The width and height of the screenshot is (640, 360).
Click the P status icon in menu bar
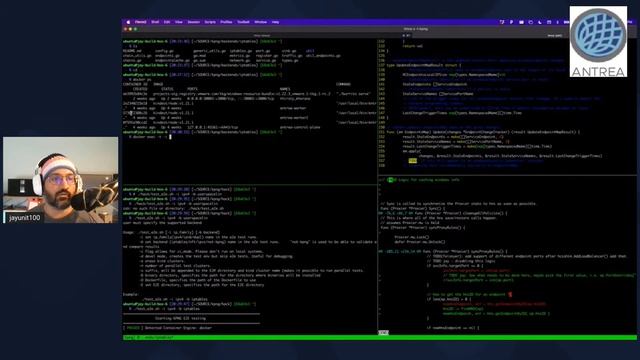tap(511, 22)
